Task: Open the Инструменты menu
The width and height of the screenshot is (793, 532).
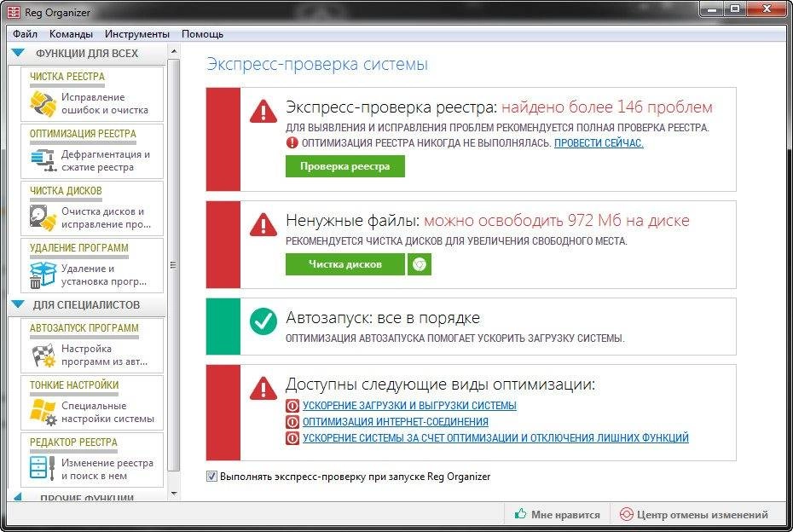Action: click(137, 34)
